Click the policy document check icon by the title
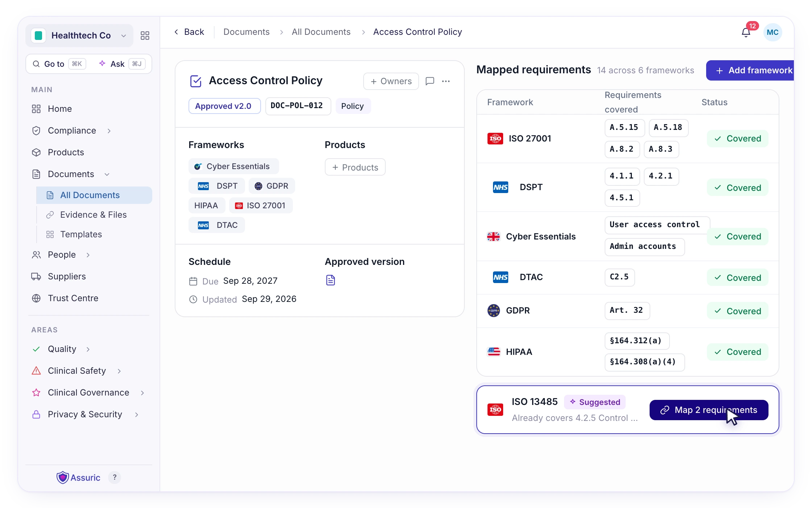The image size is (812, 508). pos(196,81)
